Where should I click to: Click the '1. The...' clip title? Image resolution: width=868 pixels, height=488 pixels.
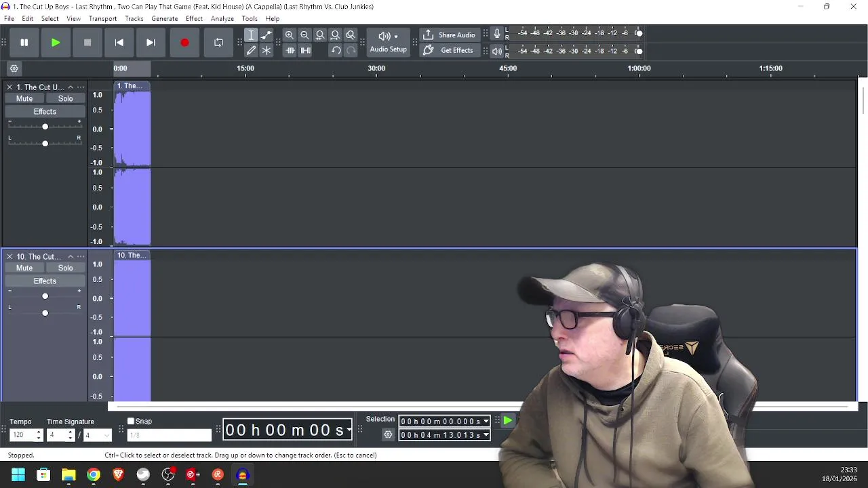tap(130, 86)
